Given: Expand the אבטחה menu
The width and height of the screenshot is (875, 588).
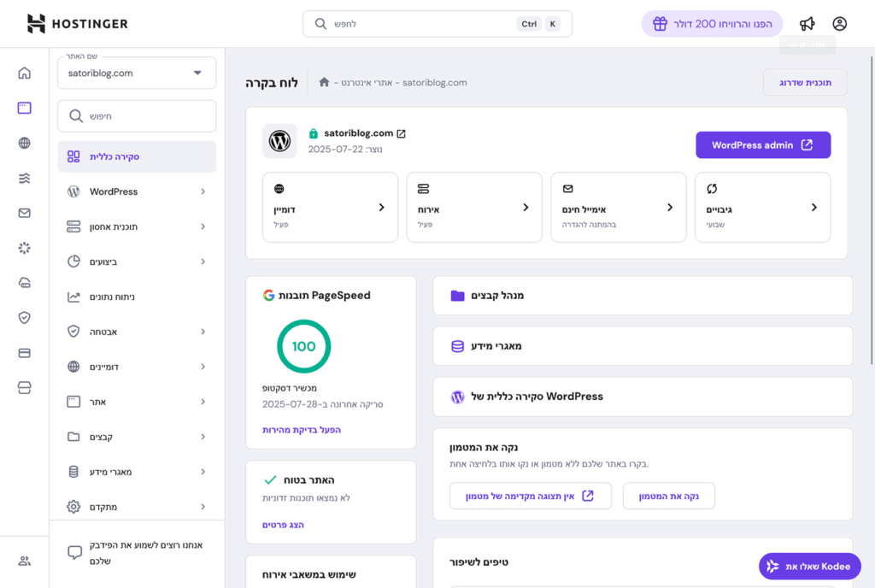Looking at the screenshot, I should [x=137, y=332].
